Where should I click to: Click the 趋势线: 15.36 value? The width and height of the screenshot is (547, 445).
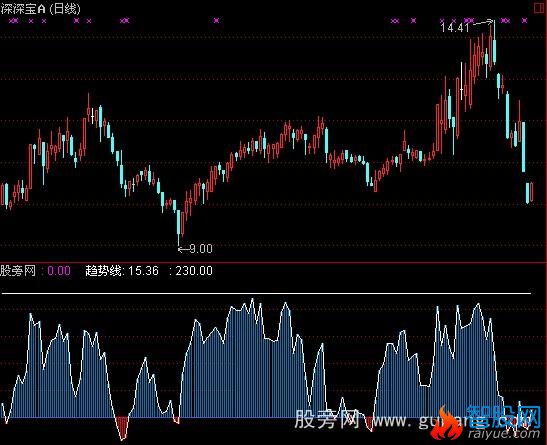click(x=122, y=271)
